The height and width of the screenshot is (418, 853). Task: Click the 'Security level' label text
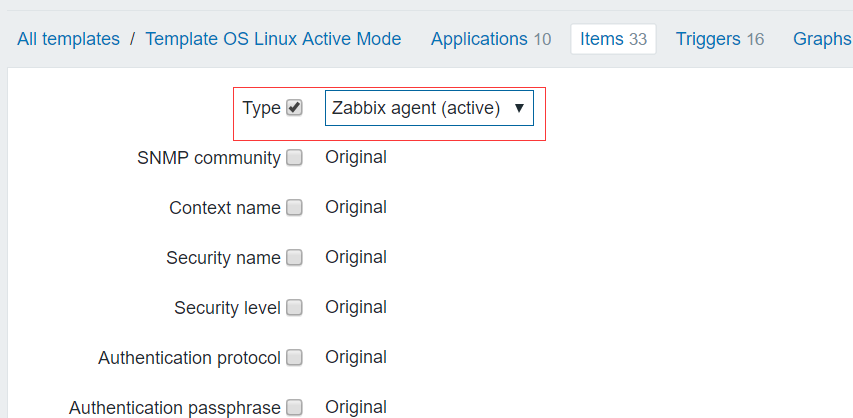[x=227, y=308]
